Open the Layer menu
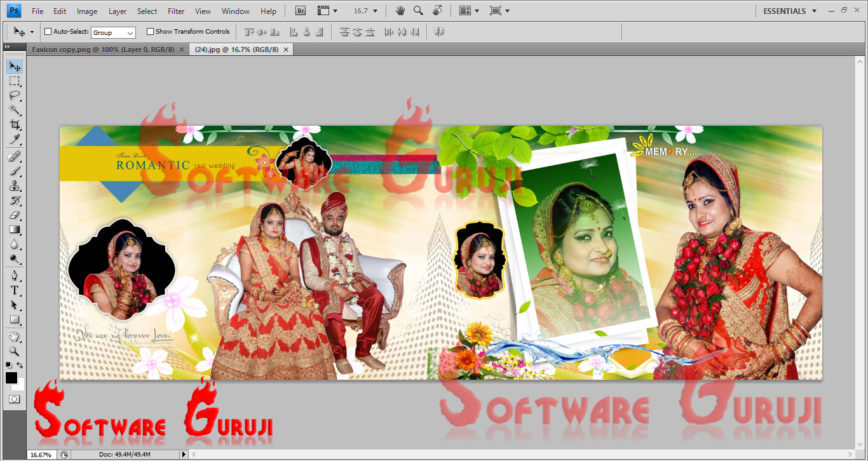Screen dimensions: 868x461 (x=118, y=11)
